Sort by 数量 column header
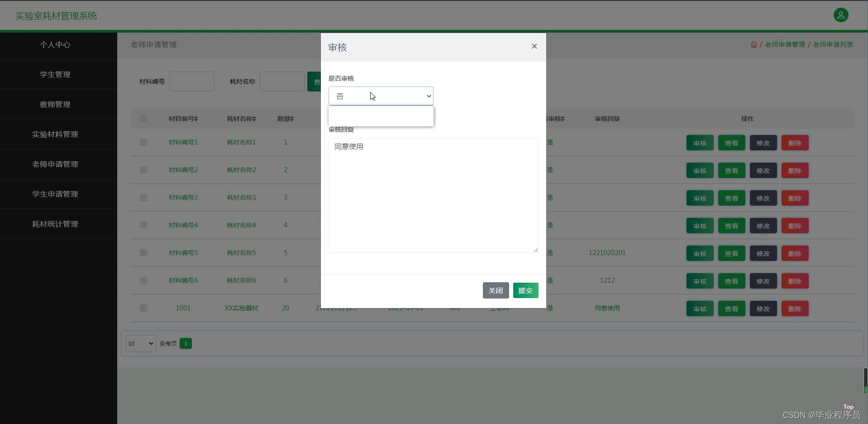 (x=286, y=119)
